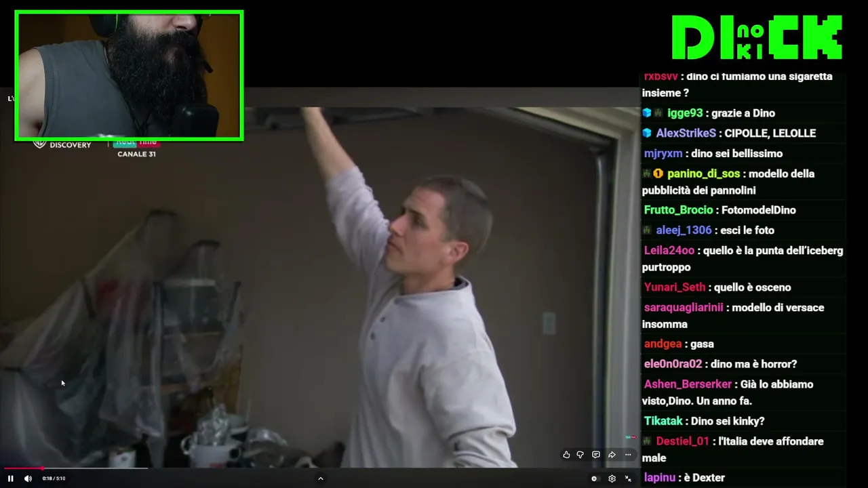The width and height of the screenshot is (868, 488).
Task: Dislike the video with thumbs-down icon
Action: [580, 455]
